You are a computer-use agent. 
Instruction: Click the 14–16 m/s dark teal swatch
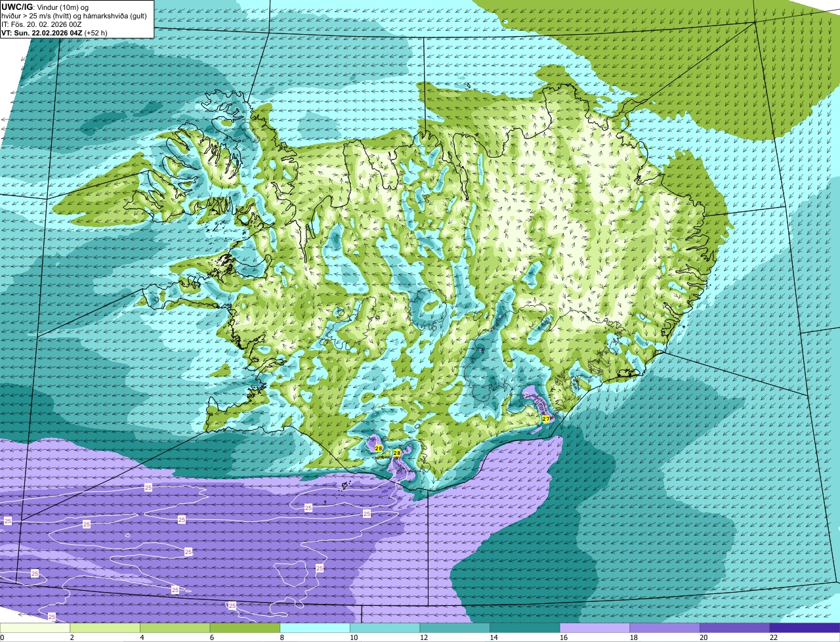pos(525,628)
